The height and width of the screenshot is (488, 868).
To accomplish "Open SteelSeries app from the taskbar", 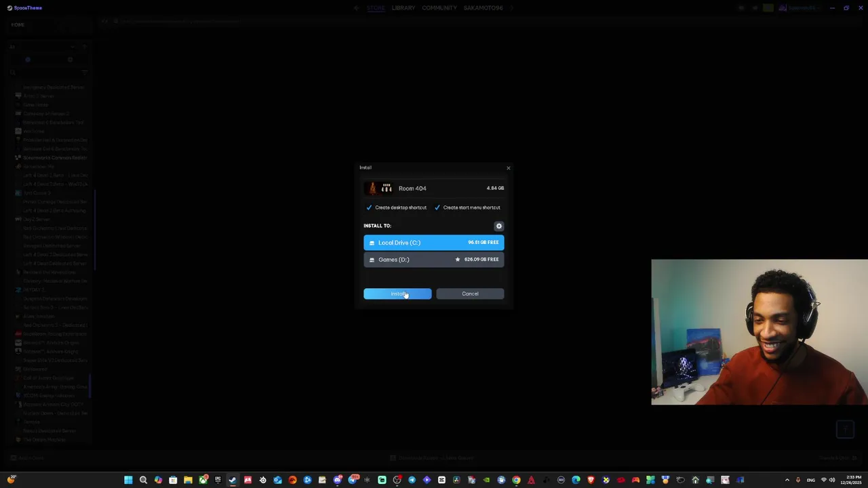I will (x=263, y=480).
